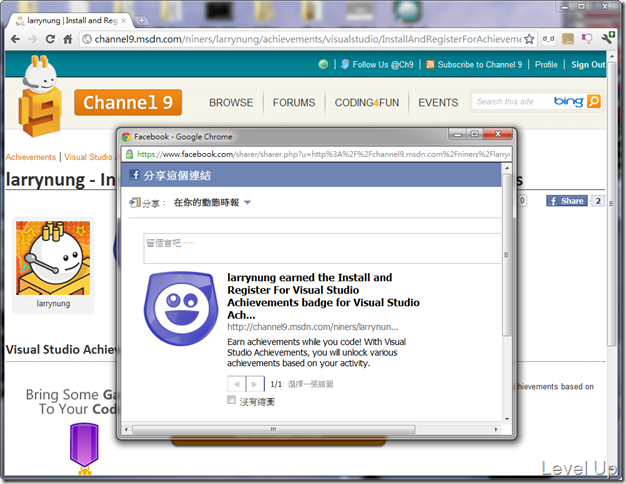Bookmark this page with the star icon

click(529, 39)
